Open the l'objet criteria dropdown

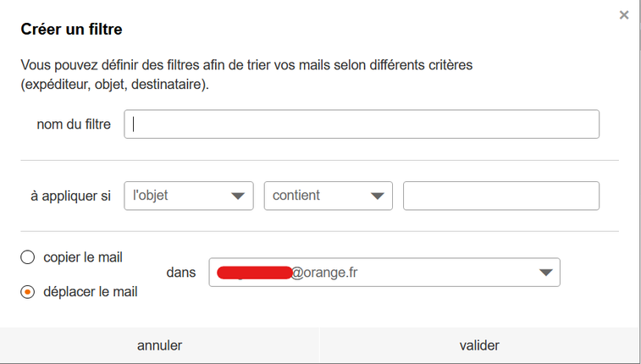pyautogui.click(x=188, y=196)
